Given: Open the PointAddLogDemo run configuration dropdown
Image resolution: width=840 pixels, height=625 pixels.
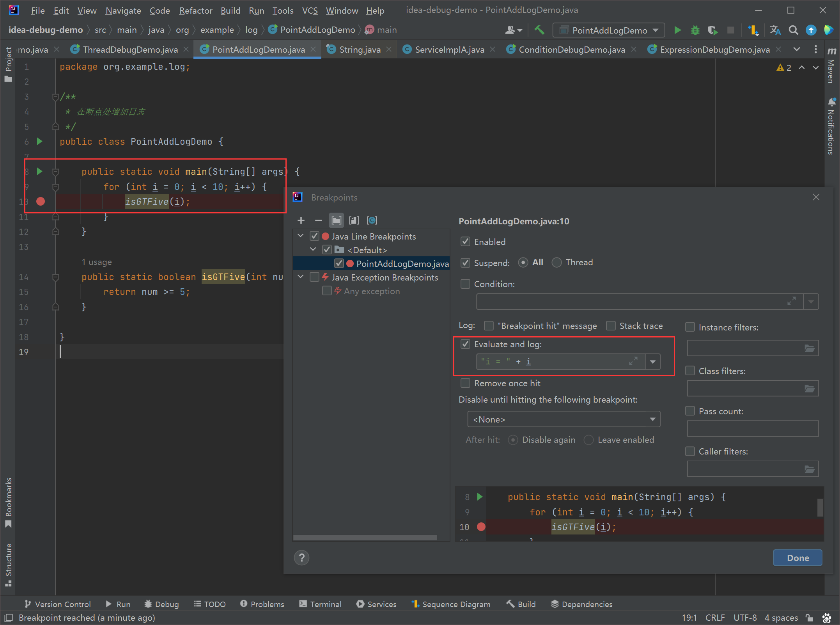Looking at the screenshot, I should pos(609,30).
